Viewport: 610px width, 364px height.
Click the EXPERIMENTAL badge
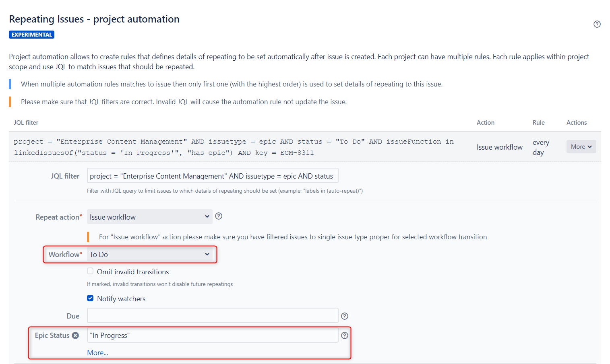pyautogui.click(x=31, y=35)
